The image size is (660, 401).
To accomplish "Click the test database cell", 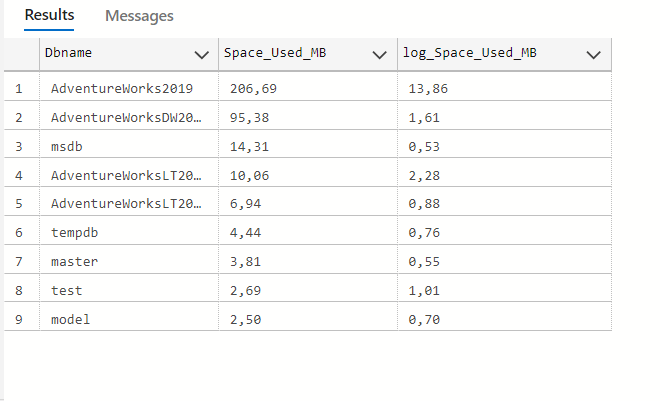I will (x=66, y=291).
